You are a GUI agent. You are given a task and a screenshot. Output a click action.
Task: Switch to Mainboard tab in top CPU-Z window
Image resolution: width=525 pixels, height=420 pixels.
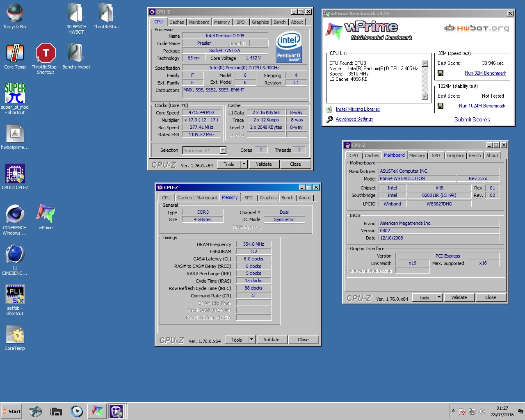[x=199, y=22]
